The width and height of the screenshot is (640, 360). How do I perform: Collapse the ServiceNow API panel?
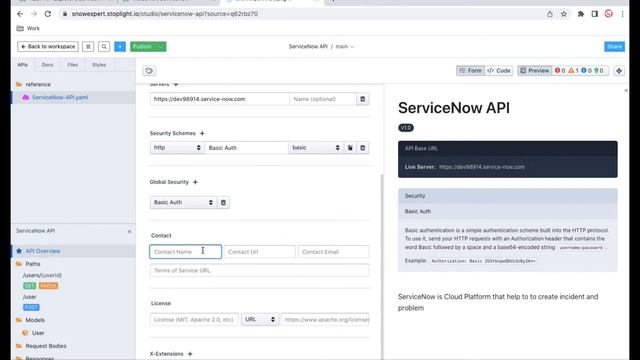click(x=129, y=231)
